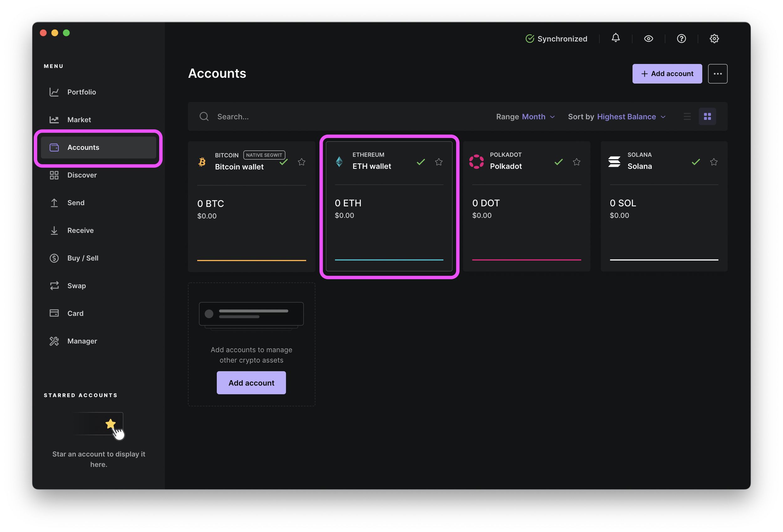Viewport: 783px width, 532px height.
Task: Select the Receive icon in the sidebar
Action: (54, 230)
